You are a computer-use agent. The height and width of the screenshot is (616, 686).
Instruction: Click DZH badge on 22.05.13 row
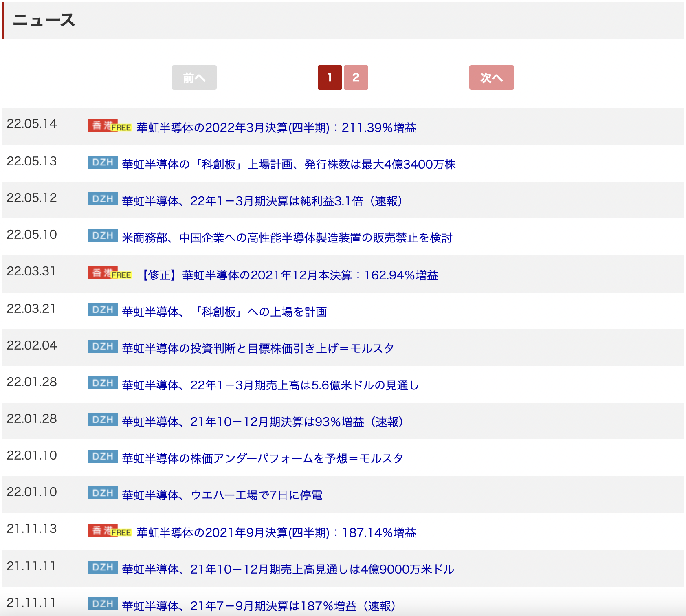[103, 162]
